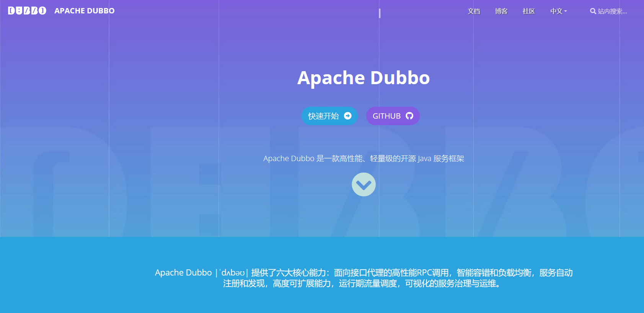Focus the 站内搜索 search field
The image size is (644, 313).
[x=612, y=11]
